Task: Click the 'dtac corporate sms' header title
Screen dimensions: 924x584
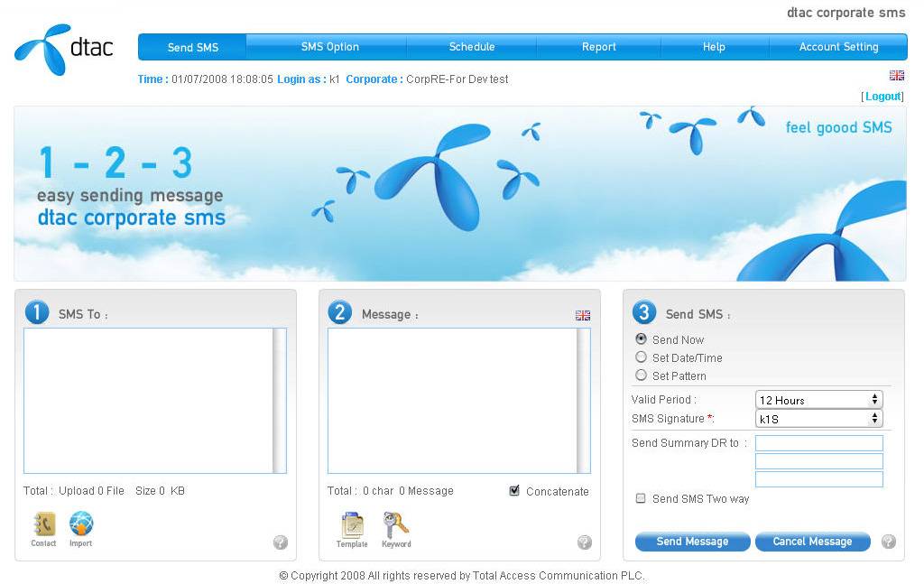Action: pyautogui.click(x=846, y=13)
